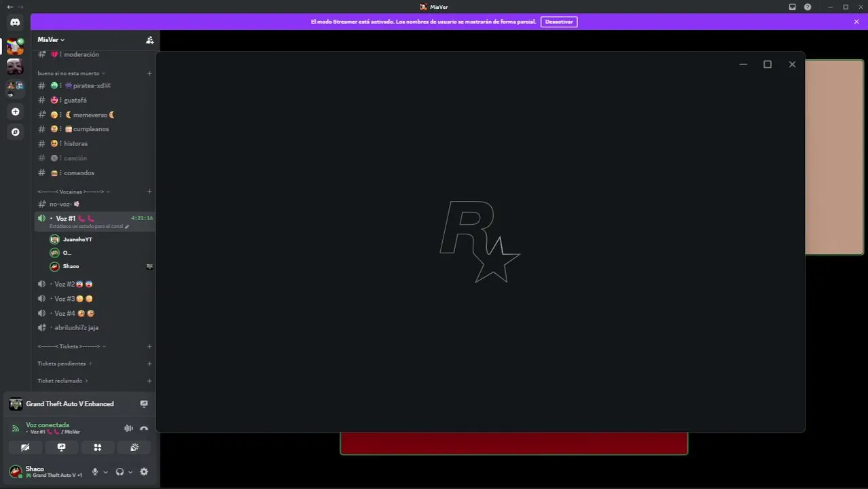Open Discover servers compass icon
Viewport: 868px width, 489px height.
pyautogui.click(x=15, y=132)
